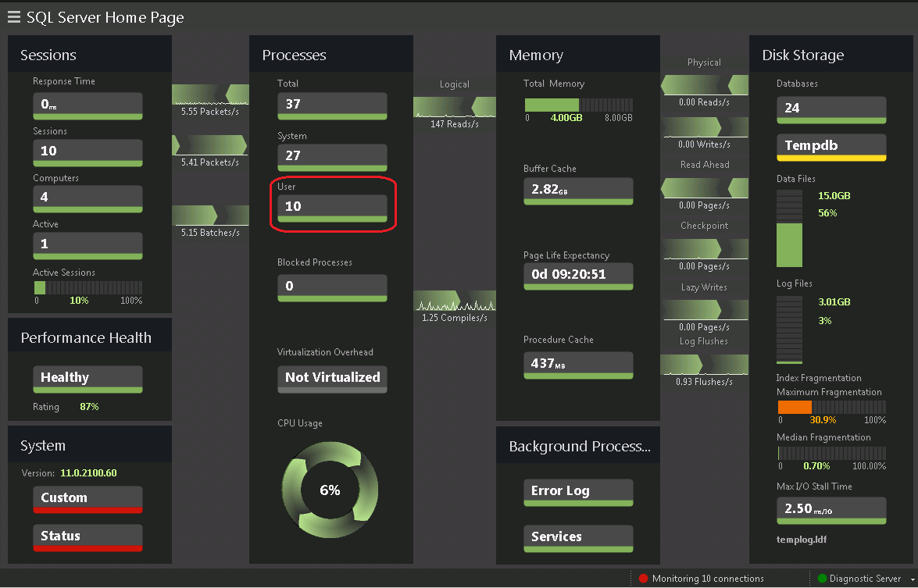
Task: Open the Tempdb tile
Action: [x=831, y=148]
